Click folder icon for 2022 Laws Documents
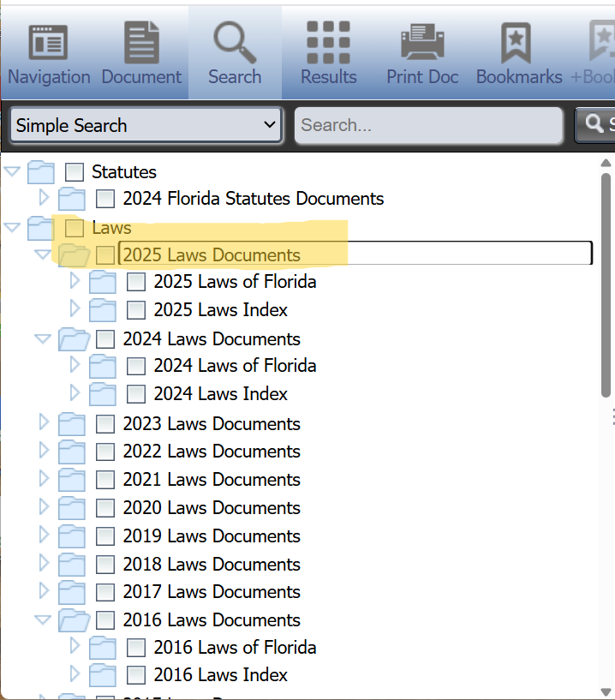The width and height of the screenshot is (615, 700). tap(71, 452)
